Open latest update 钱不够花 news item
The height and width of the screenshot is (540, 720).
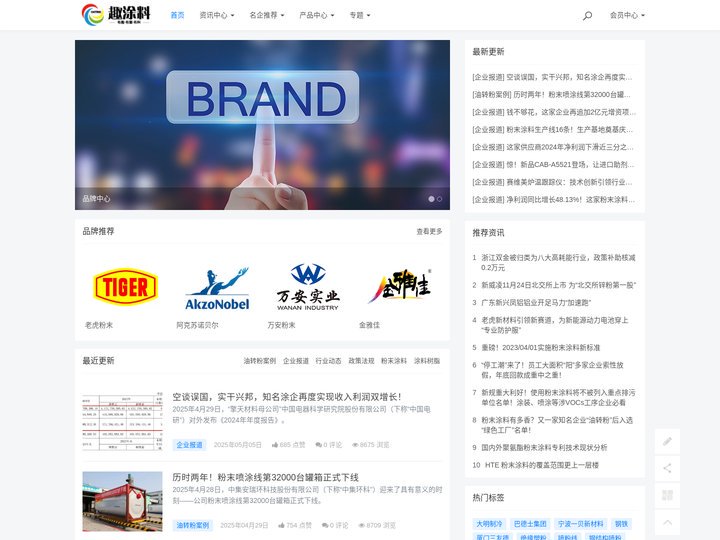[x=554, y=112]
